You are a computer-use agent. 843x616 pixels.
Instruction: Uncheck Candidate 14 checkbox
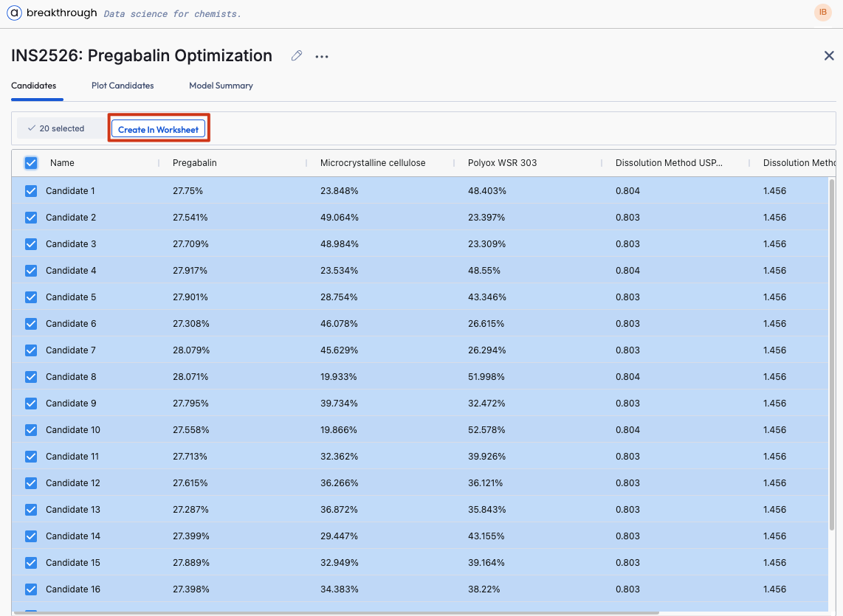coord(31,536)
